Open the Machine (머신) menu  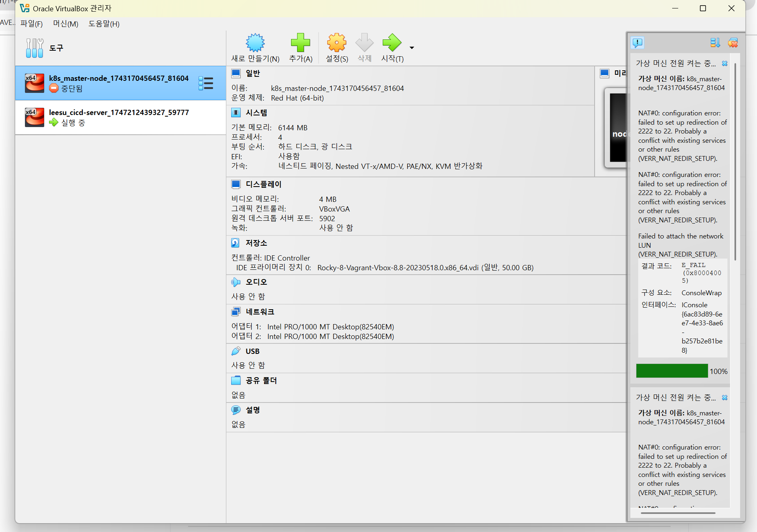point(66,24)
